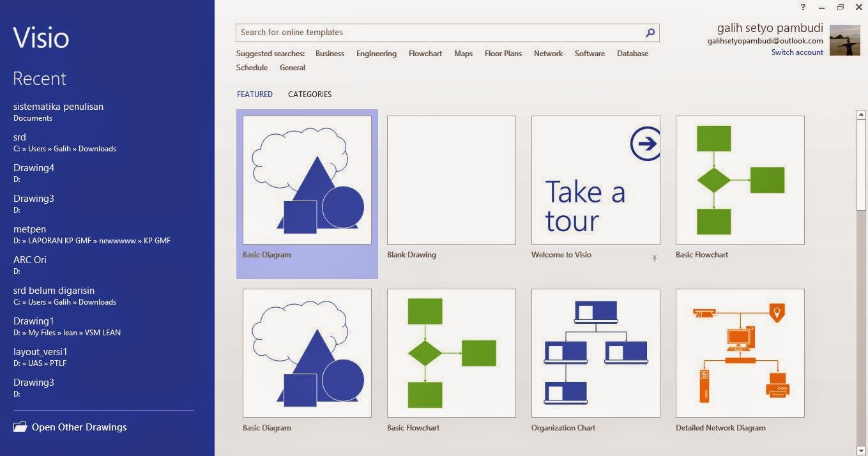Click the Switch account link
Viewport: 868px width, 456px height.
click(x=797, y=52)
